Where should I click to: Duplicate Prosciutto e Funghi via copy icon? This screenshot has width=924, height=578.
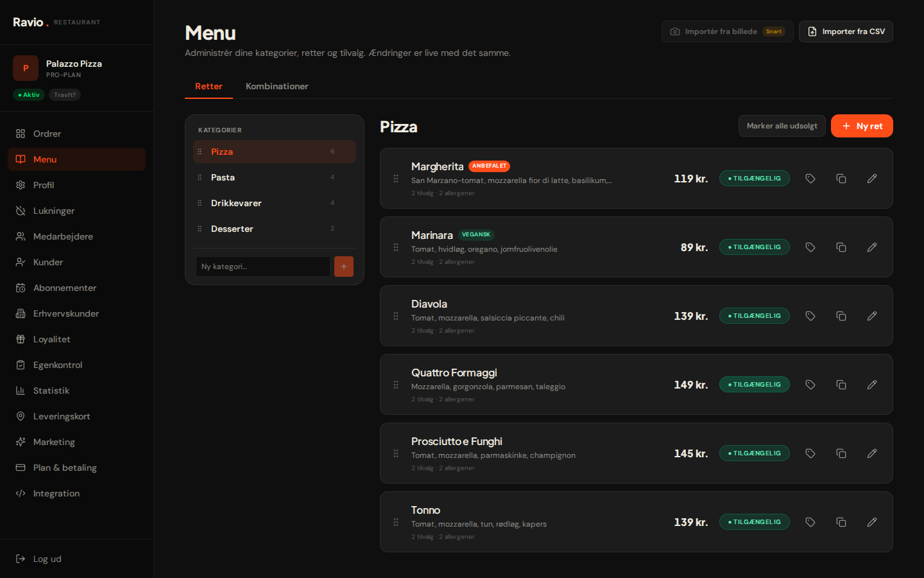click(841, 453)
